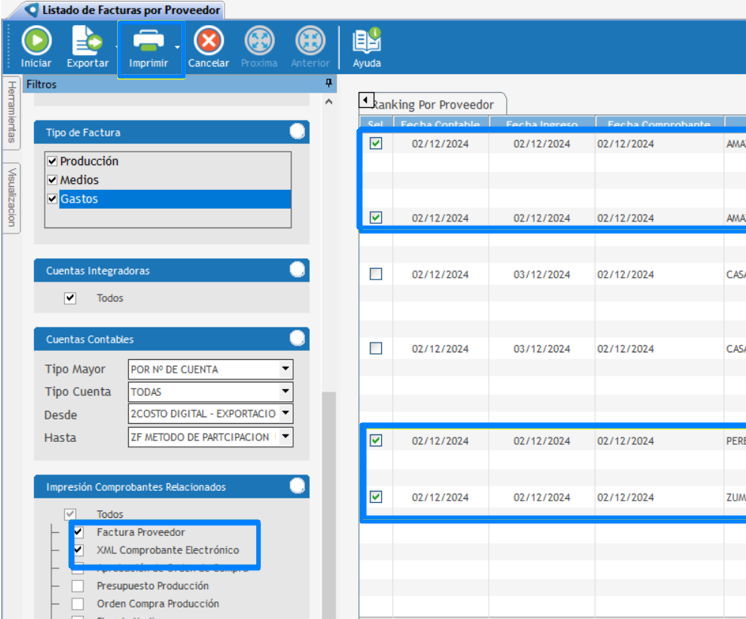Viewport: 746px width, 619px height.
Task: Select Gastos in the invoice type list
Action: tap(79, 199)
